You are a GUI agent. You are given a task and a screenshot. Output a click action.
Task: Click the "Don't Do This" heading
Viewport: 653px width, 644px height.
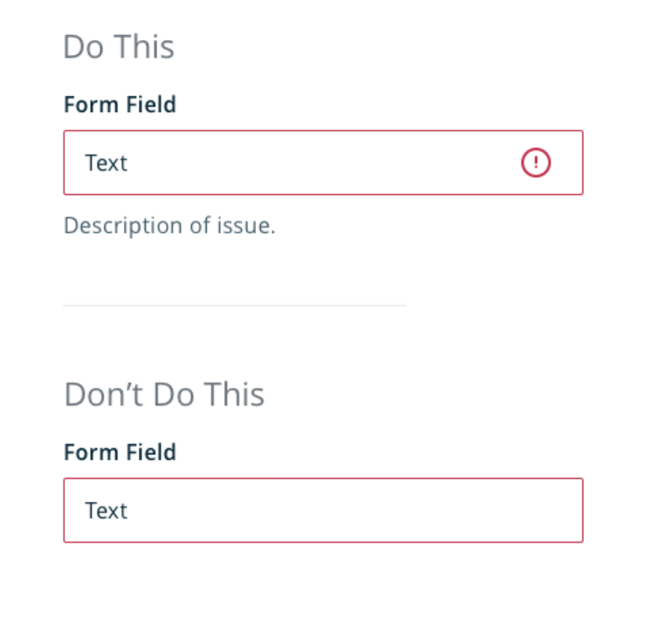click(x=164, y=394)
